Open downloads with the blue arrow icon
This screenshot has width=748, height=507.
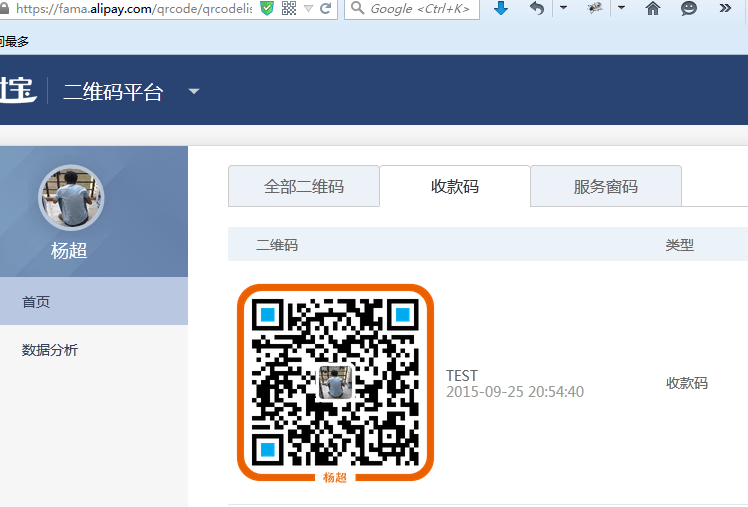[500, 8]
